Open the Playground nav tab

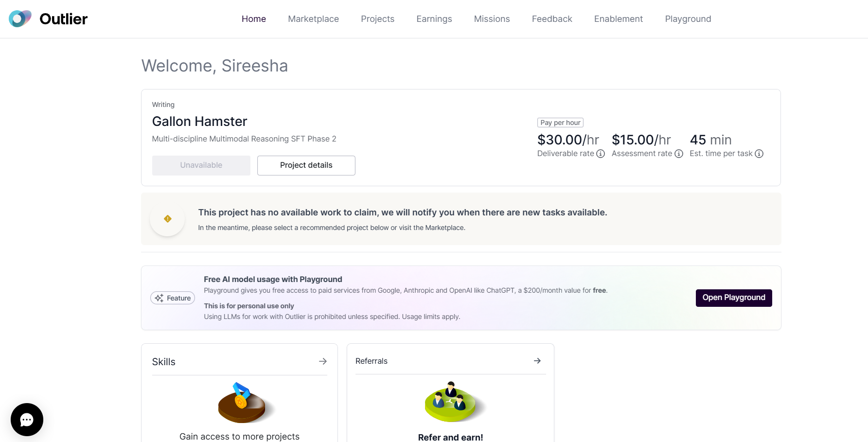point(688,19)
